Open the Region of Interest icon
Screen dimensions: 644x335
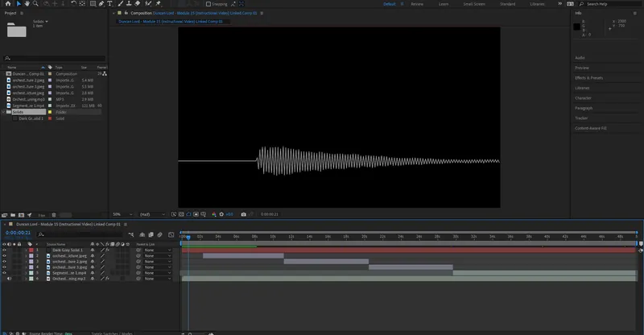coord(196,214)
